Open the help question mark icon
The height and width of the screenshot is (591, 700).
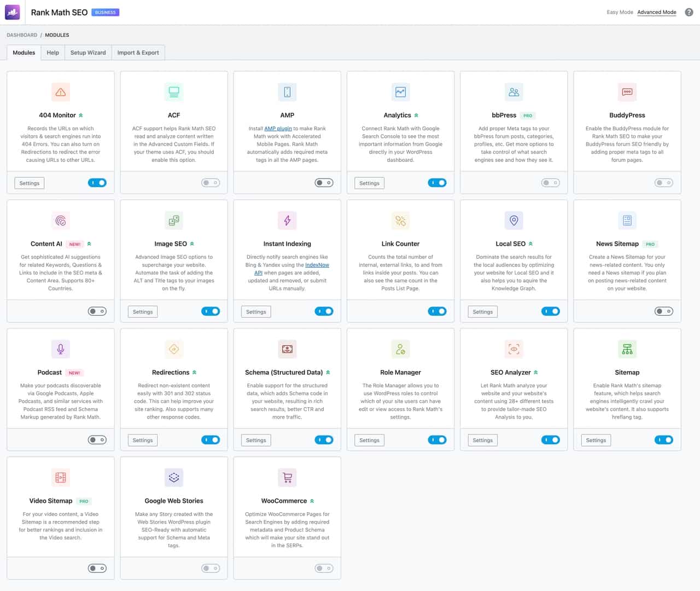(x=689, y=12)
